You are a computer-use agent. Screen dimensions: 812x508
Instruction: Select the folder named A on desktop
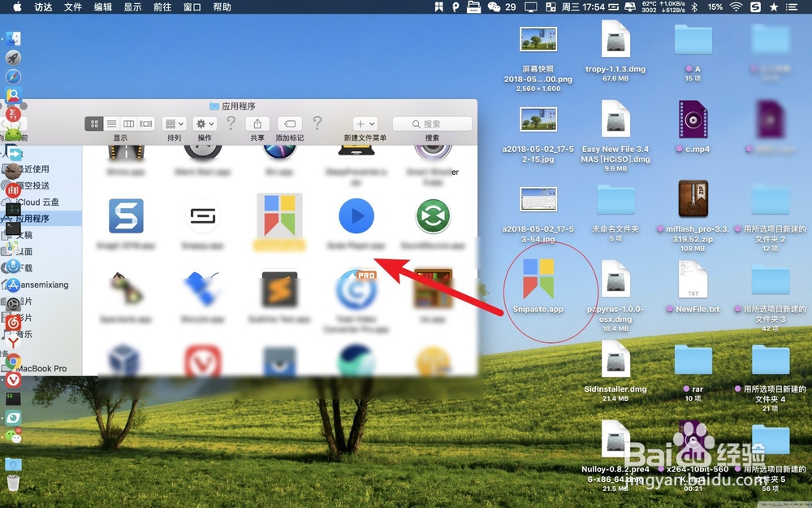click(x=693, y=39)
